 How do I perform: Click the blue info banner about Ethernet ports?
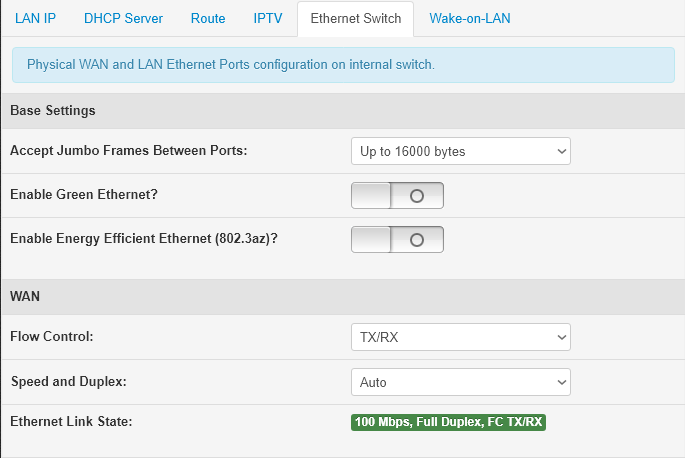coord(343,64)
